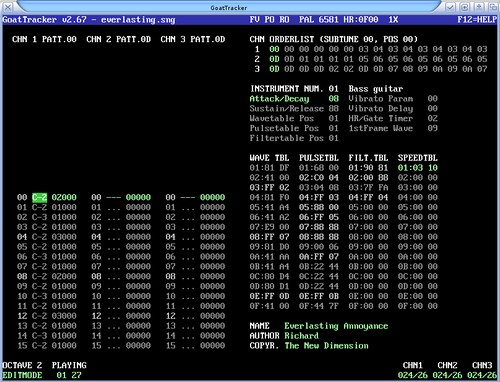Screen dimensions: 500x382
Task: Select the instrument name Bass guitar
Action: [x=376, y=89]
